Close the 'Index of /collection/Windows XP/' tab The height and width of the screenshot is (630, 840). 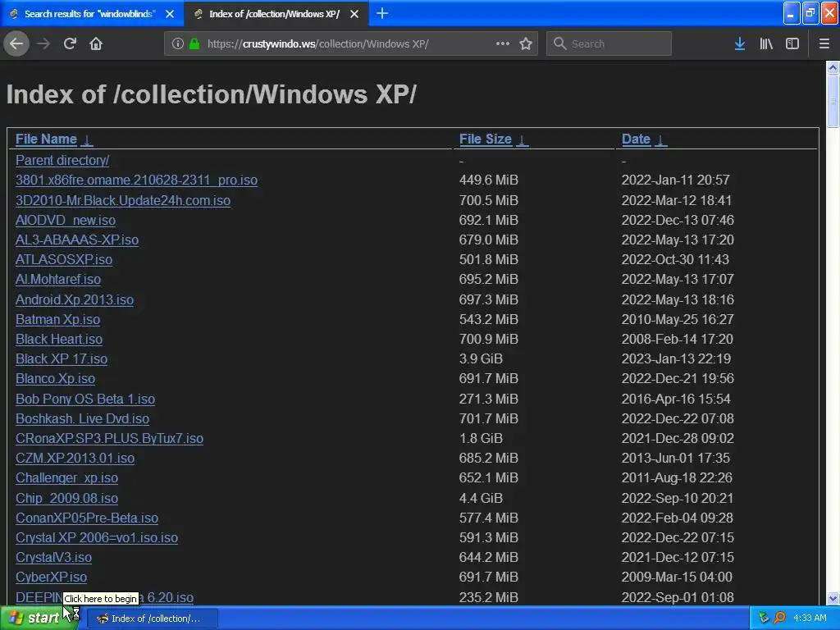tap(354, 14)
